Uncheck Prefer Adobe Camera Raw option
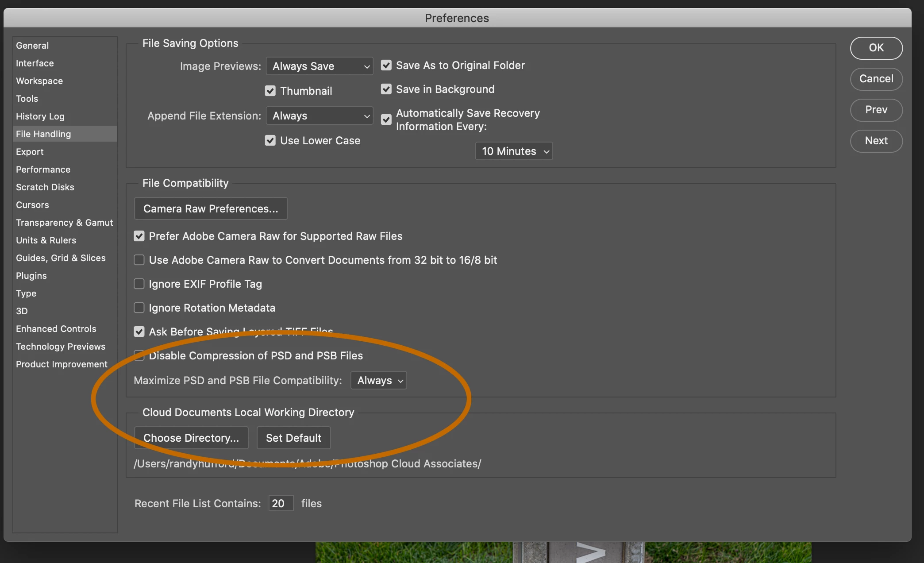The width and height of the screenshot is (924, 563). tap(139, 236)
